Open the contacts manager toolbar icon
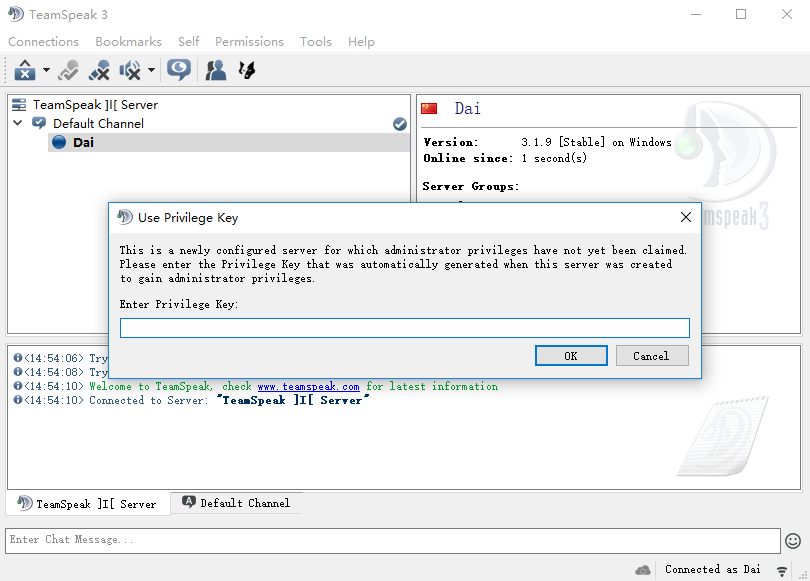810x581 pixels. coord(215,70)
